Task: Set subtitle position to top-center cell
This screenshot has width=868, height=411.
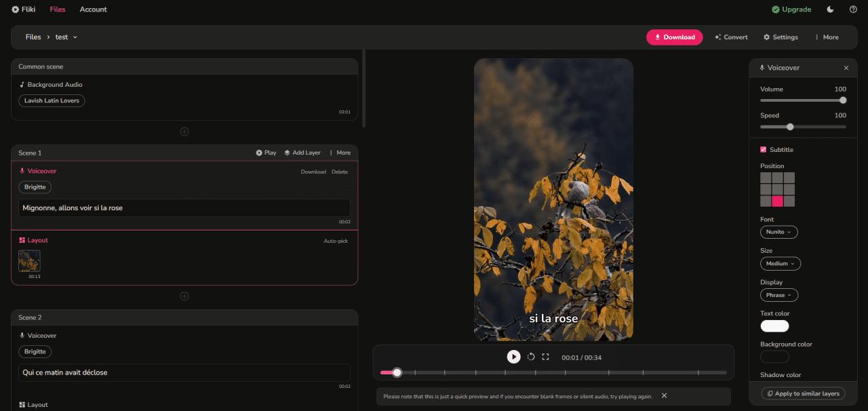Action: click(777, 178)
